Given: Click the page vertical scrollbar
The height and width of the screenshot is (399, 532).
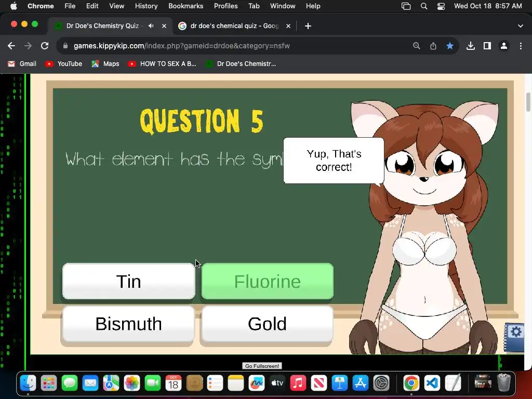Looking at the screenshot, I should coord(528,102).
